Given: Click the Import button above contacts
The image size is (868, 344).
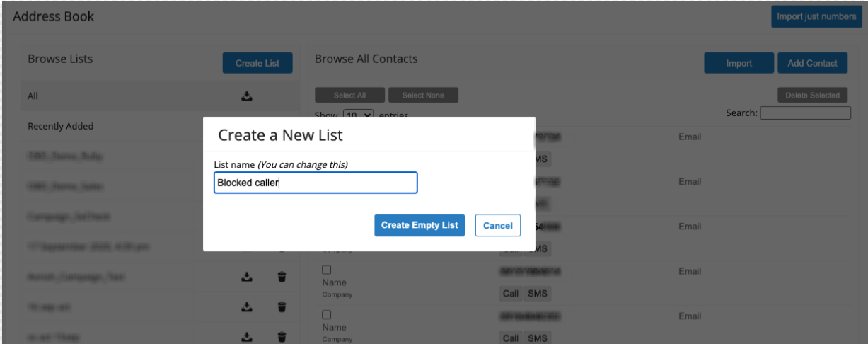Looking at the screenshot, I should pyautogui.click(x=739, y=63).
